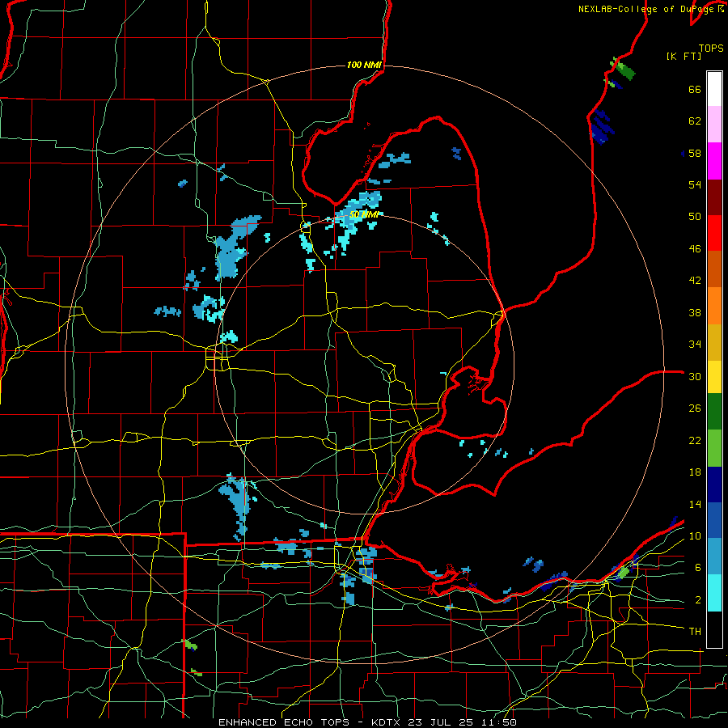Select the light green legend swatch
This screenshot has height=728, width=728.
click(x=714, y=448)
